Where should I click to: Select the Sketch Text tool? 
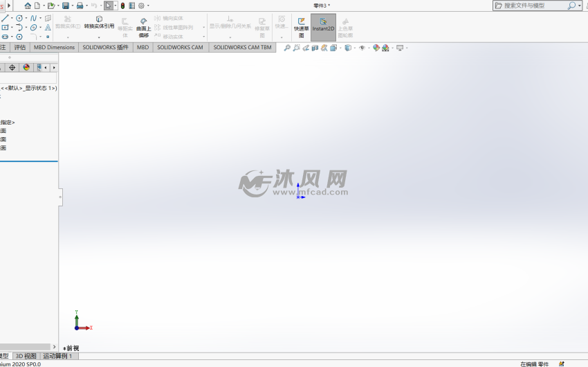[48, 28]
